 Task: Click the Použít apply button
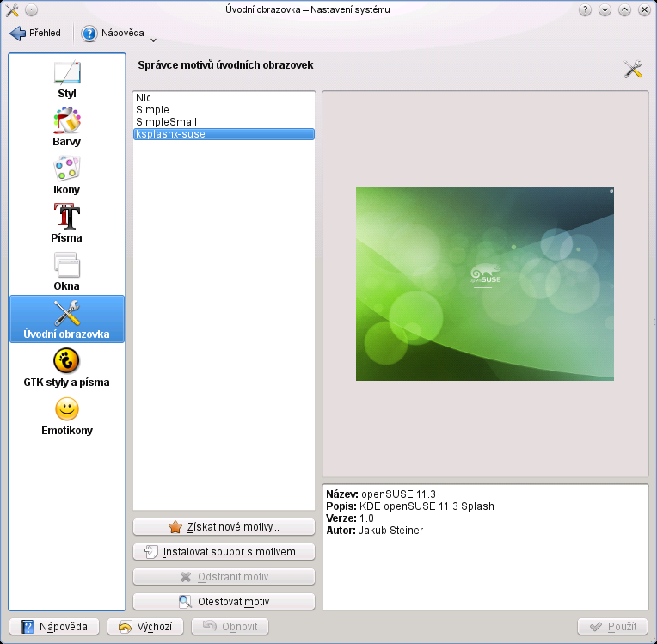coord(612,627)
